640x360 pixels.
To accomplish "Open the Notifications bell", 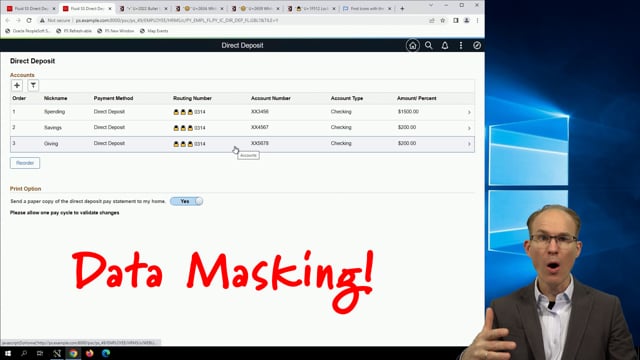I will [445, 45].
